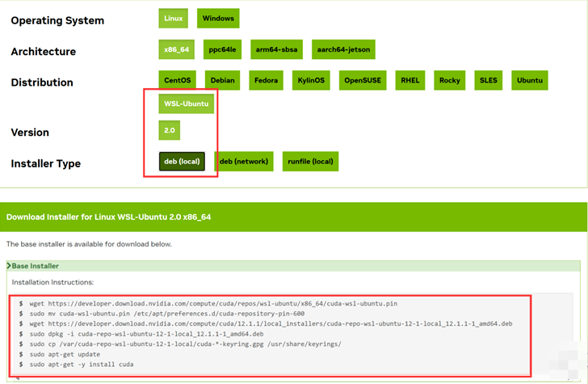The image size is (588, 384).
Task: Select OpenSUSE distribution
Action: point(363,80)
